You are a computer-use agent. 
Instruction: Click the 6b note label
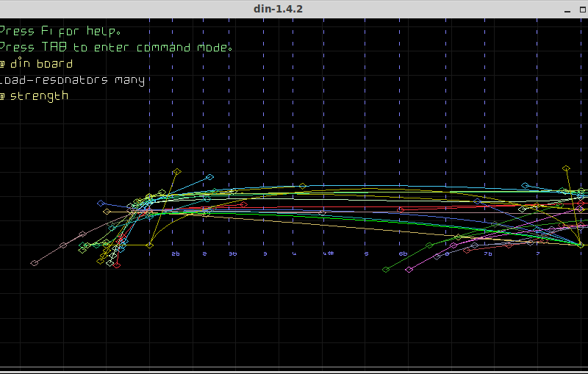click(403, 253)
